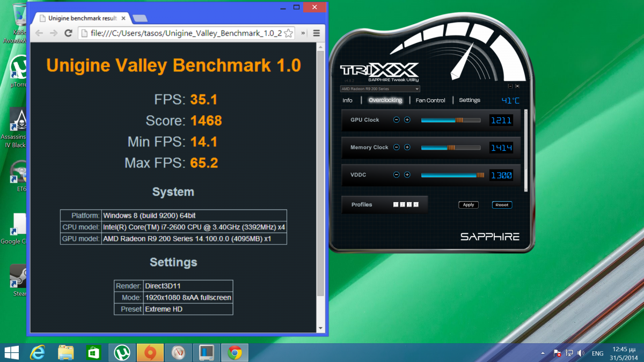Bookmark this page with the star icon
Viewport: 644px width, 362px height.
pyautogui.click(x=289, y=33)
